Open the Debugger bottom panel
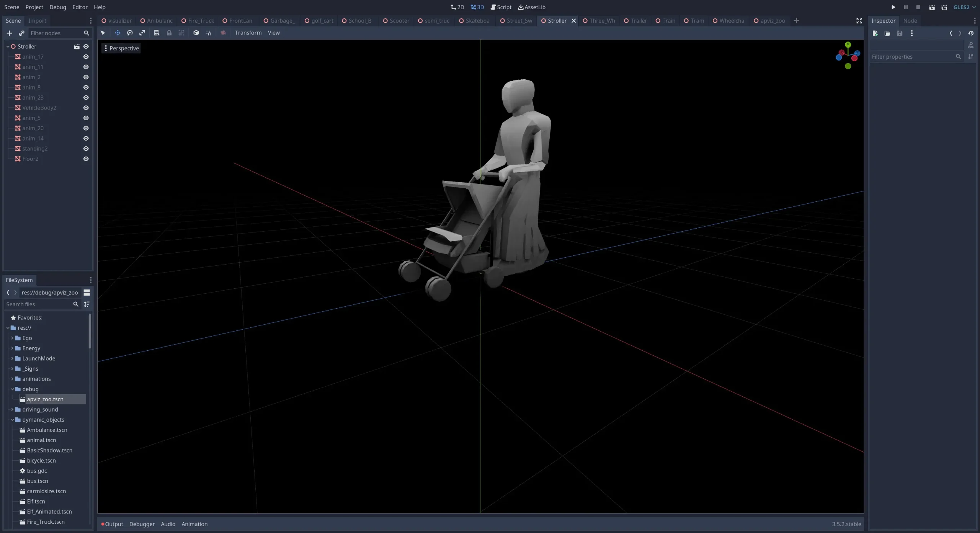This screenshot has width=980, height=533. tap(142, 524)
